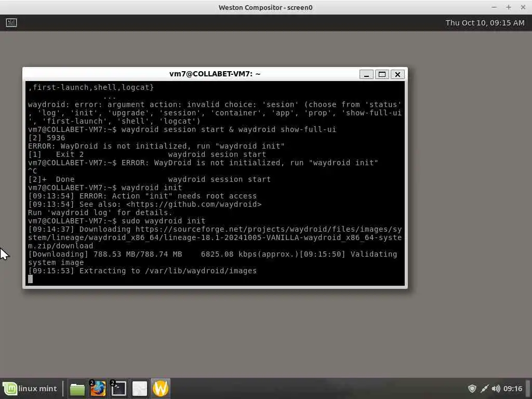Close the vm7@COLLABET-VM7 terminal window
The width and height of the screenshot is (532, 399).
pyautogui.click(x=397, y=74)
